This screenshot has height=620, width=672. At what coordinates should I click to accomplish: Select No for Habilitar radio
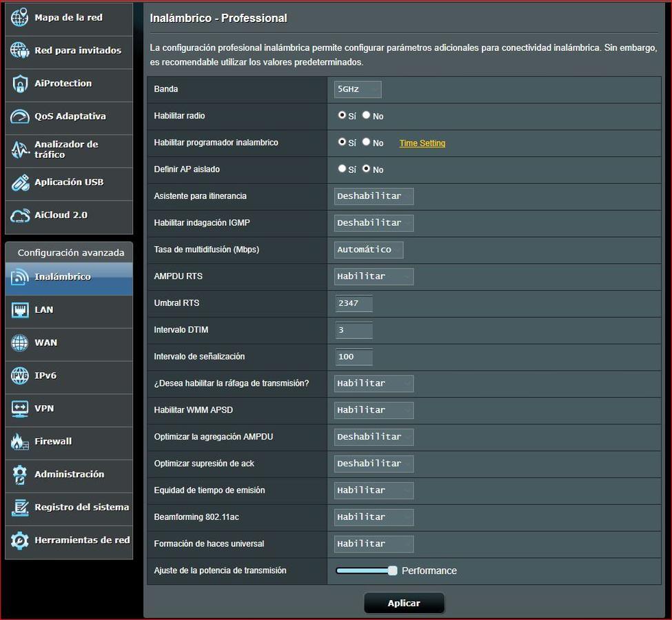367,116
